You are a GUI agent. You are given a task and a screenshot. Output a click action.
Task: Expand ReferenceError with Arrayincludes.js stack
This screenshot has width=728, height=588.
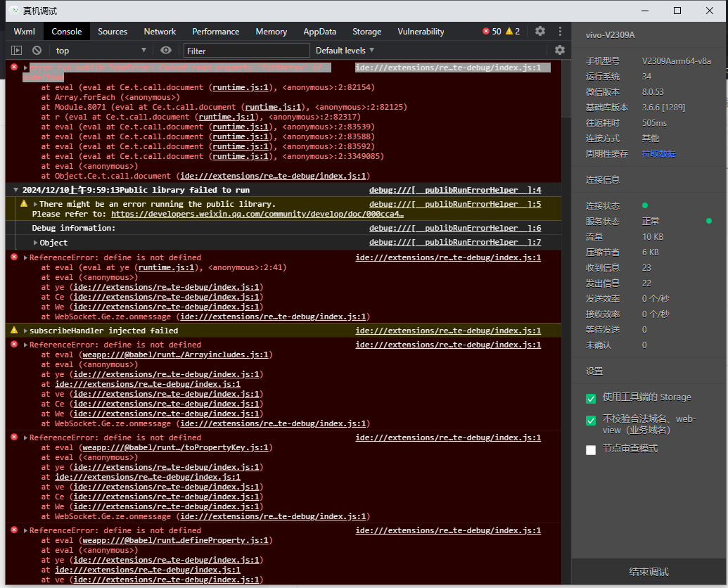click(x=25, y=345)
